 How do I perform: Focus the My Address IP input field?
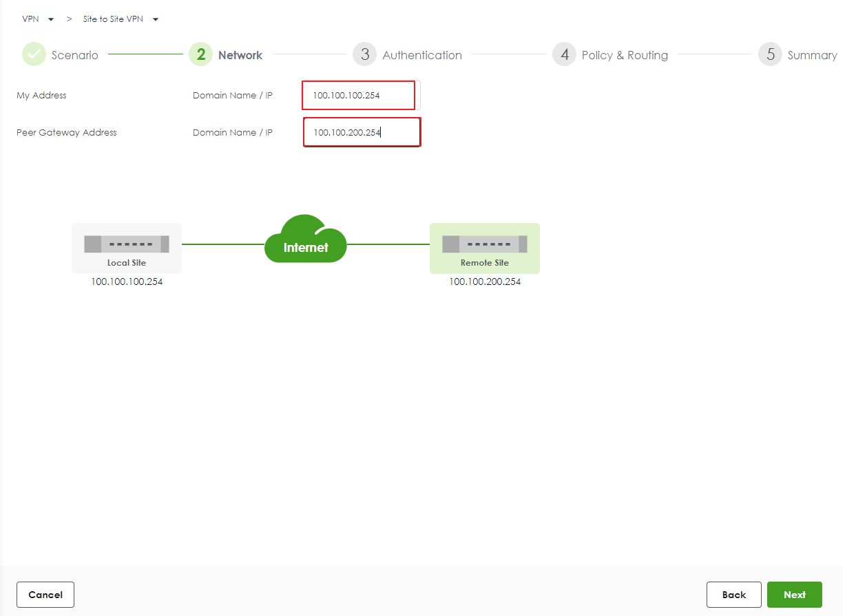point(358,96)
